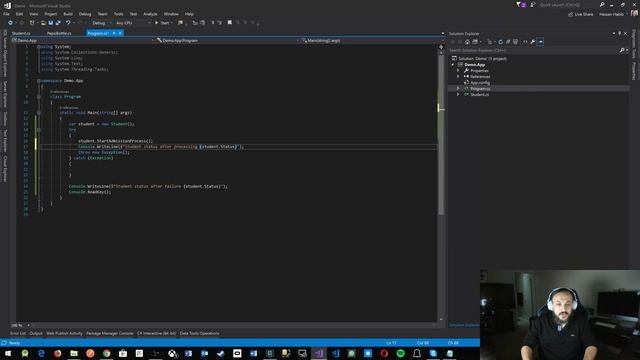Click the Open File toolbar icon
Image resolution: width=640 pixels, height=360 pixels.
[x=43, y=23]
